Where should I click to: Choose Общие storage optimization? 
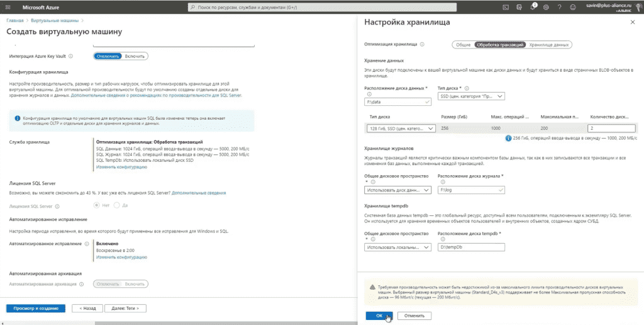pos(463,45)
